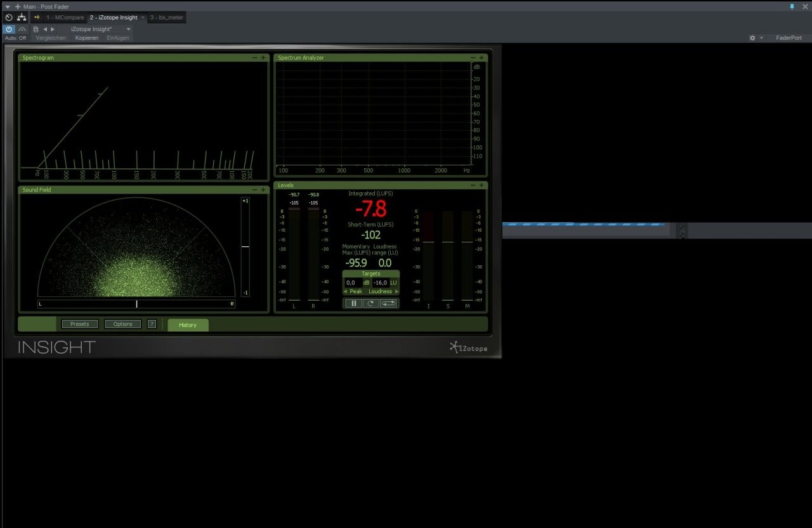Select the next preset arrow

coord(53,29)
